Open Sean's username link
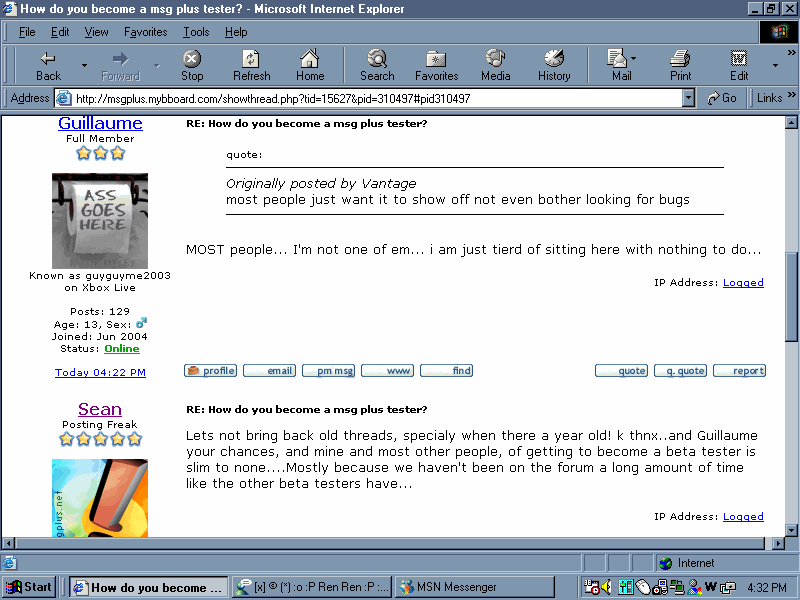This screenshot has width=800, height=600. (100, 409)
